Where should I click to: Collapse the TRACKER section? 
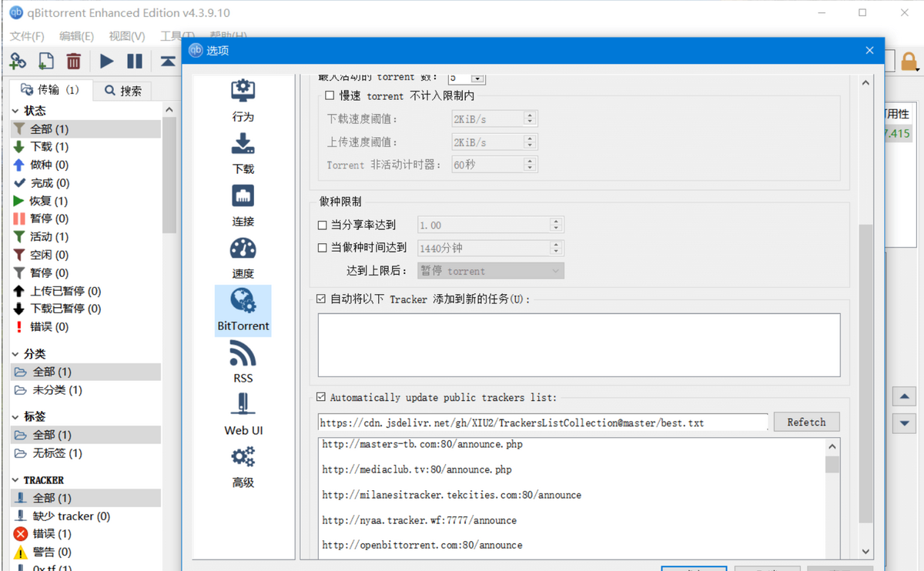(x=16, y=480)
